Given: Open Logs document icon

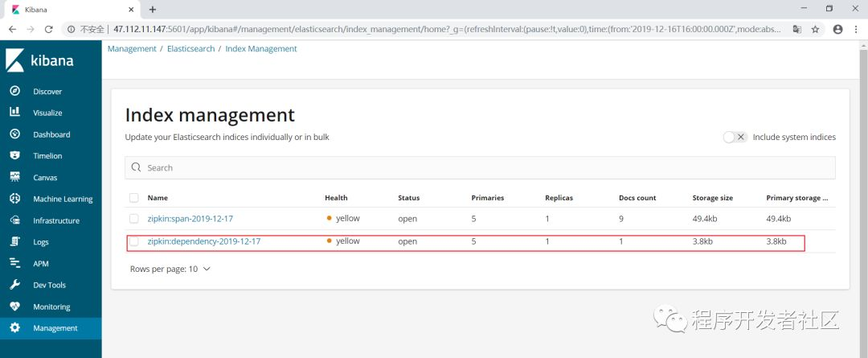Looking at the screenshot, I should point(15,241).
